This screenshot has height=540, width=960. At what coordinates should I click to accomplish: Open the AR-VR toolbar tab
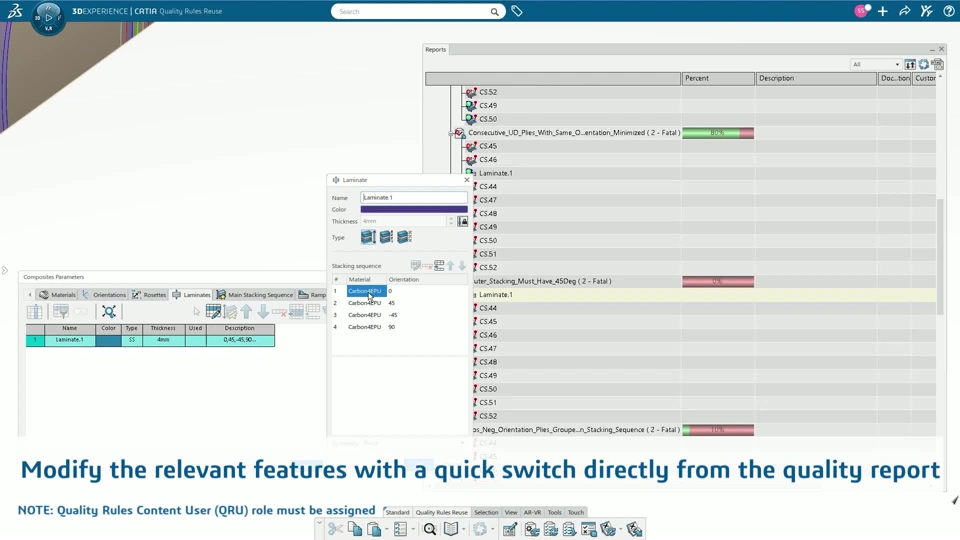532,512
